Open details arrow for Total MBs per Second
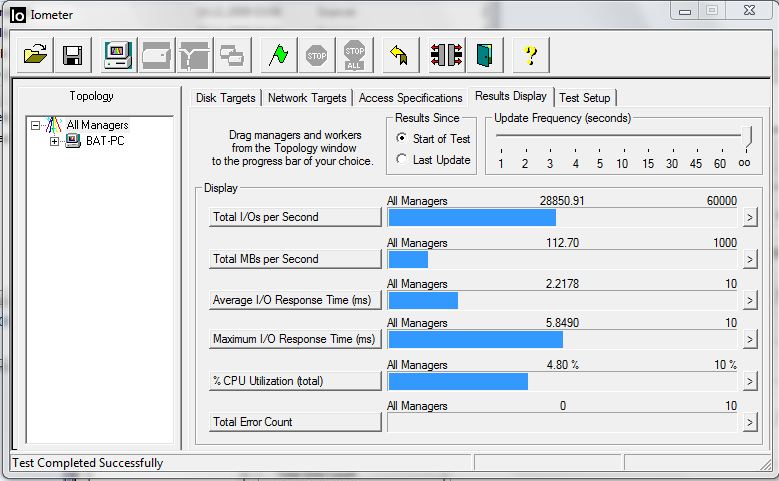The height and width of the screenshot is (481, 779). pyautogui.click(x=750, y=259)
